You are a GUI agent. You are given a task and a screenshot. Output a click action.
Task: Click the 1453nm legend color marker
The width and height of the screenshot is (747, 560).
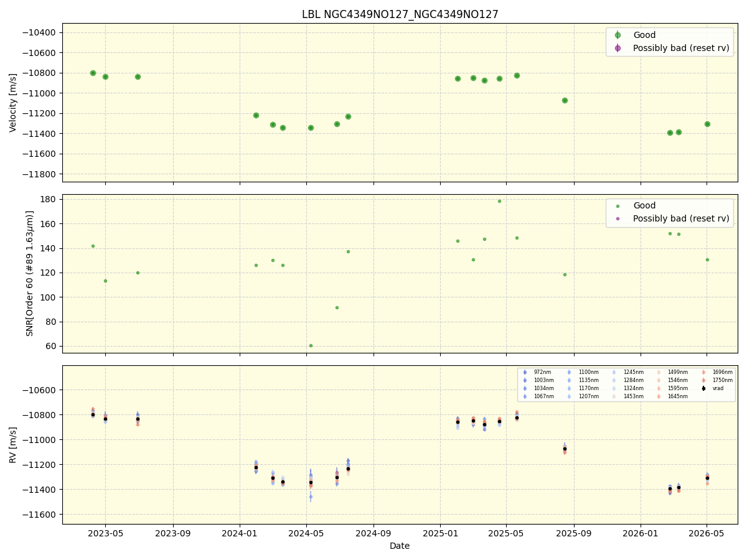(x=614, y=396)
